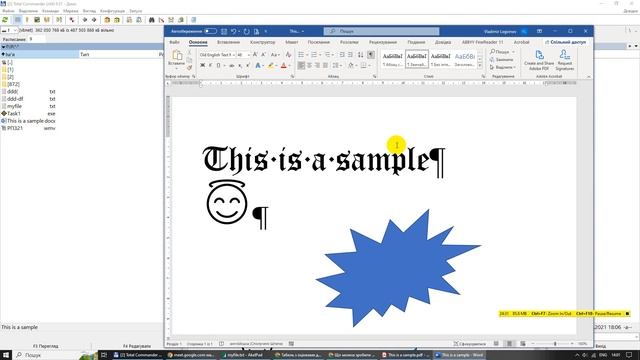The height and width of the screenshot is (360, 640).
Task: Click the Windows Start button
Action: [x=6, y=355]
